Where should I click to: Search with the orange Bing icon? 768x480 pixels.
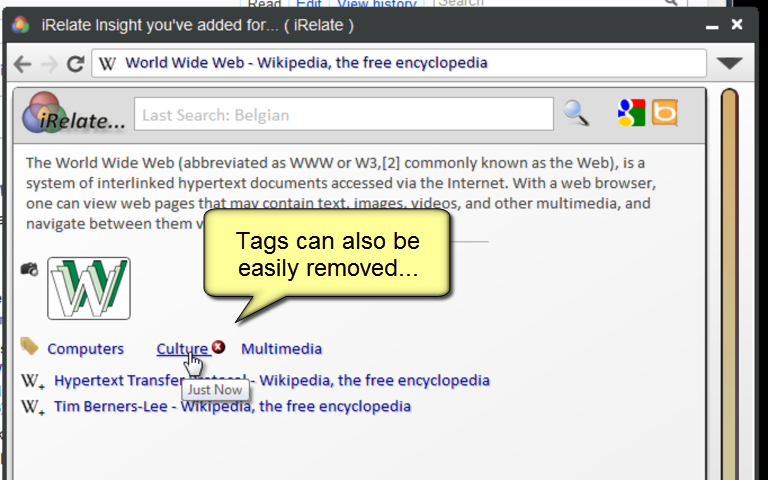coord(665,113)
